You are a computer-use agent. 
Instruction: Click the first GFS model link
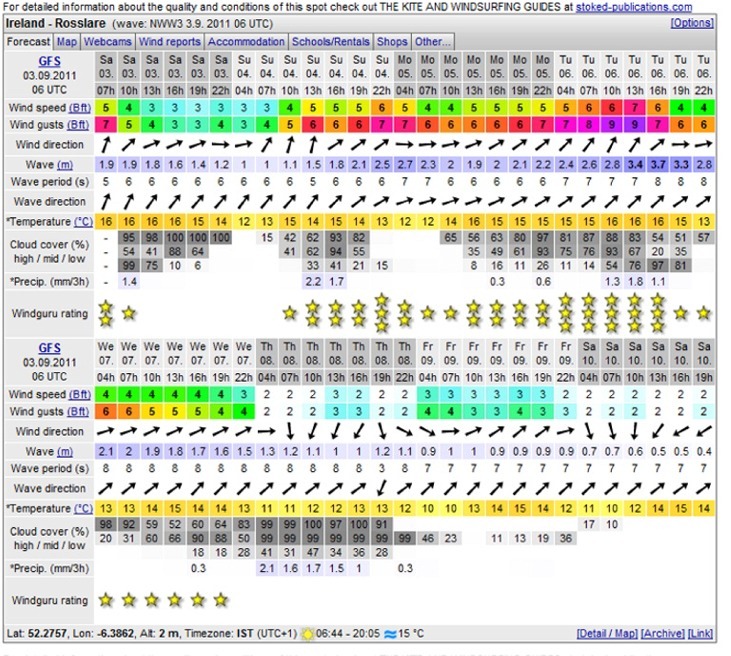(x=49, y=61)
